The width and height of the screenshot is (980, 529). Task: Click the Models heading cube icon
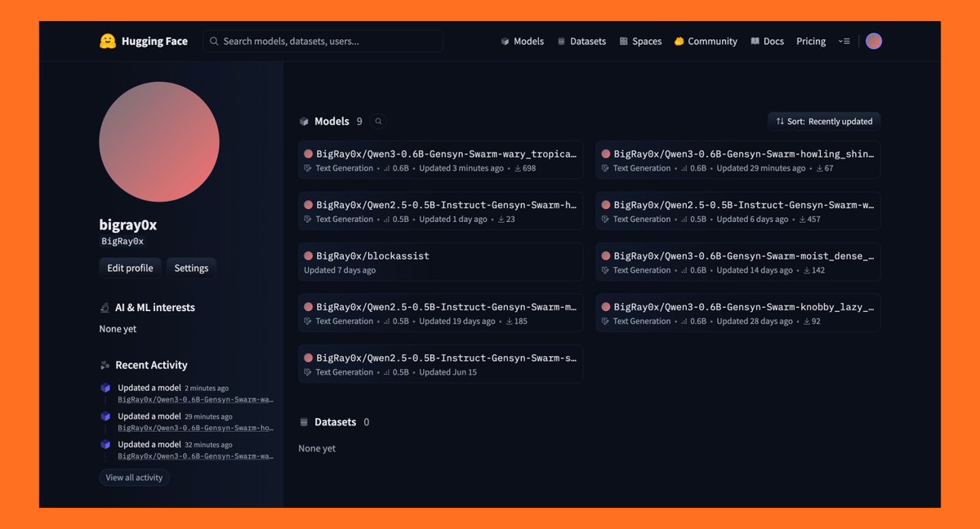click(304, 121)
